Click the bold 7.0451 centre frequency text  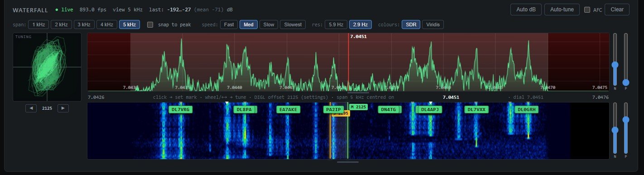[x=451, y=97]
